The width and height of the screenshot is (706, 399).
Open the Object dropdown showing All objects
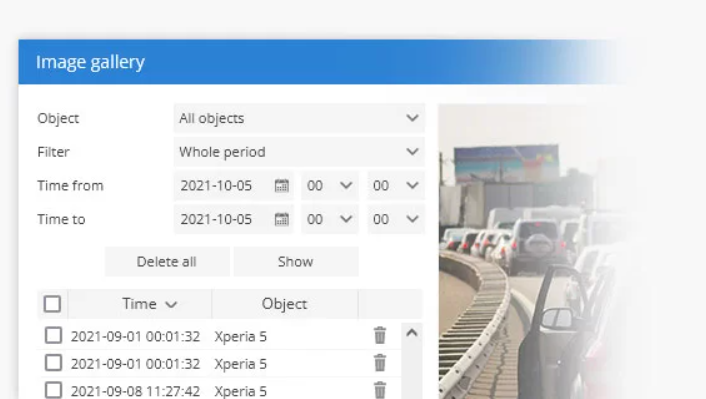299,118
